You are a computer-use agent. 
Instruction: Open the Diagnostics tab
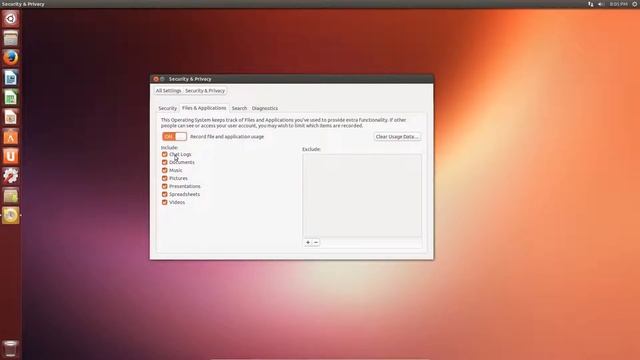tap(264, 108)
